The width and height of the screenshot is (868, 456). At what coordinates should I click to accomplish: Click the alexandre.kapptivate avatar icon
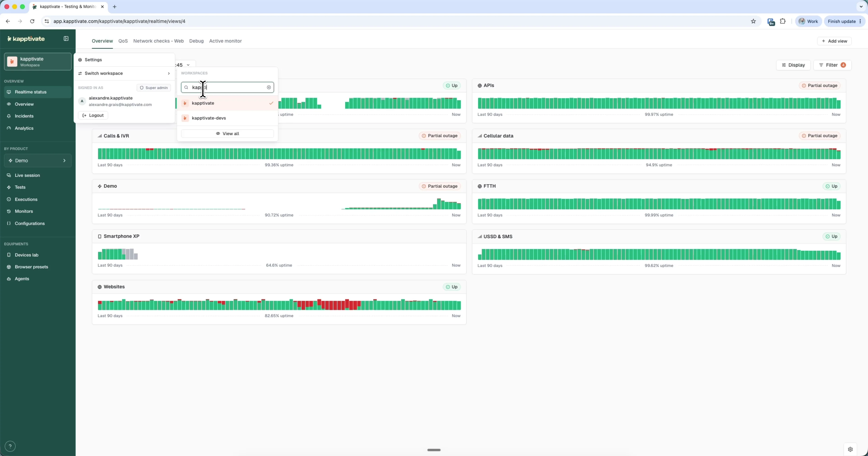82,101
